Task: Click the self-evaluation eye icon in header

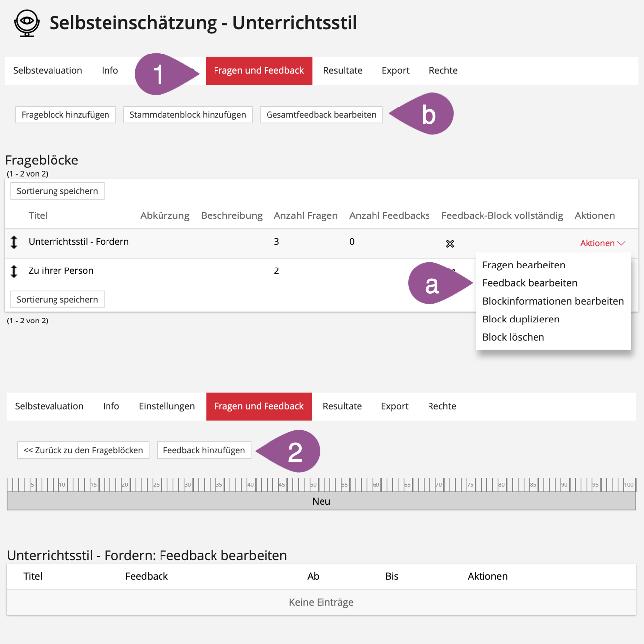Action: tap(27, 23)
